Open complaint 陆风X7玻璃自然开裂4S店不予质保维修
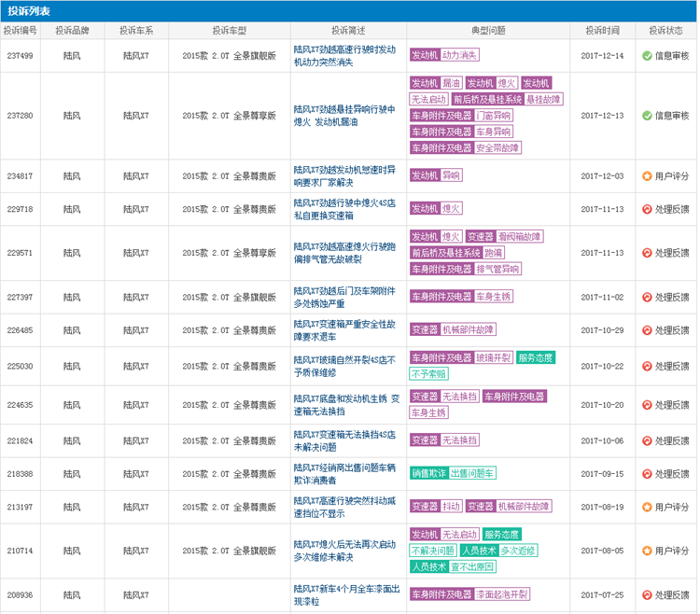Viewport: 700px width, 614px height. (x=344, y=367)
